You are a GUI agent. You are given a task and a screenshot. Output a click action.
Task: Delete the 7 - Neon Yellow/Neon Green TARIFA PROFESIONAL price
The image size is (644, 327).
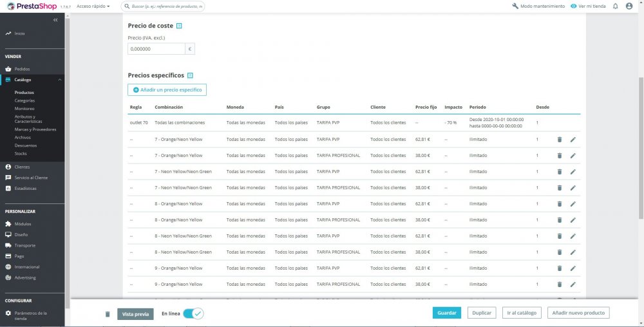(560, 188)
